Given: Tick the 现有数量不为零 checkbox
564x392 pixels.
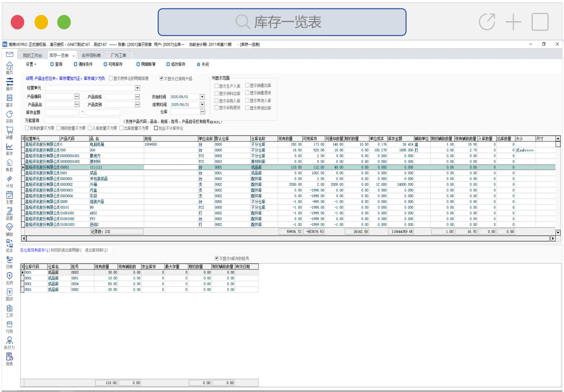Looking at the screenshot, I should pyautogui.click(x=27, y=128).
